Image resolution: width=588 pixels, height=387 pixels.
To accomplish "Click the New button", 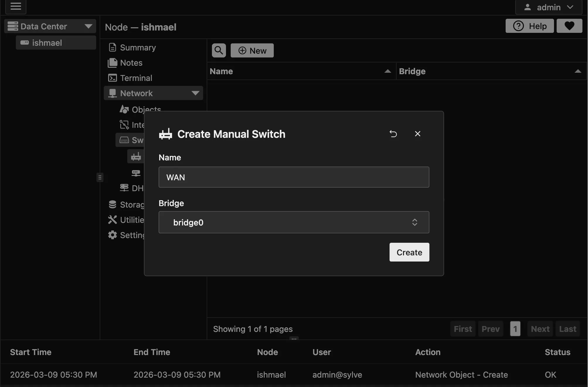I will [x=252, y=50].
